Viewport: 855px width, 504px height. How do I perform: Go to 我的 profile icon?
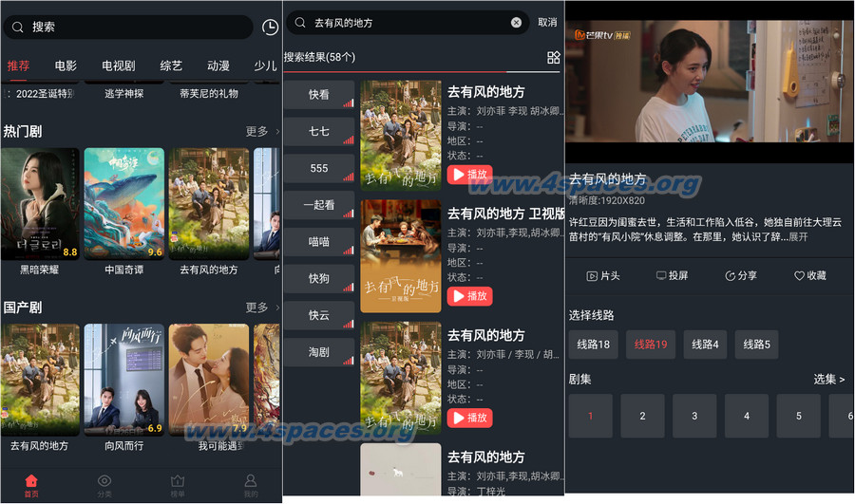(x=251, y=481)
